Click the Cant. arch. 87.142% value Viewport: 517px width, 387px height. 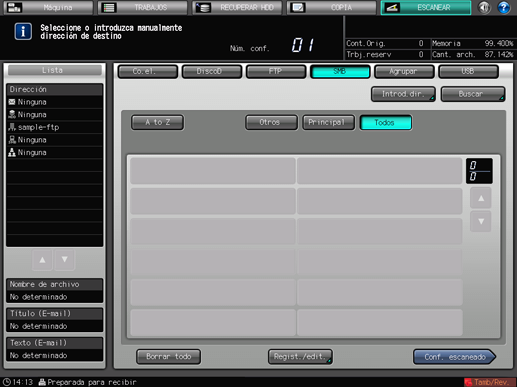pos(499,55)
